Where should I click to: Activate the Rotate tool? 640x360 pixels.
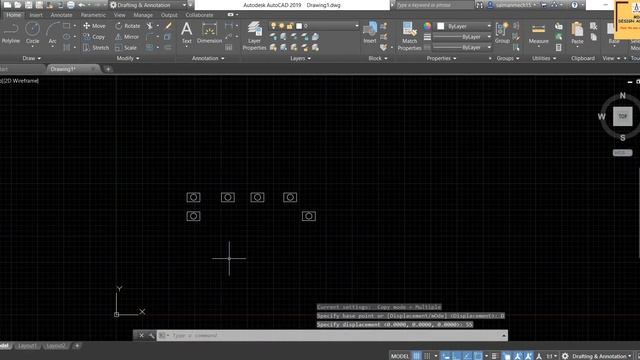pos(127,26)
